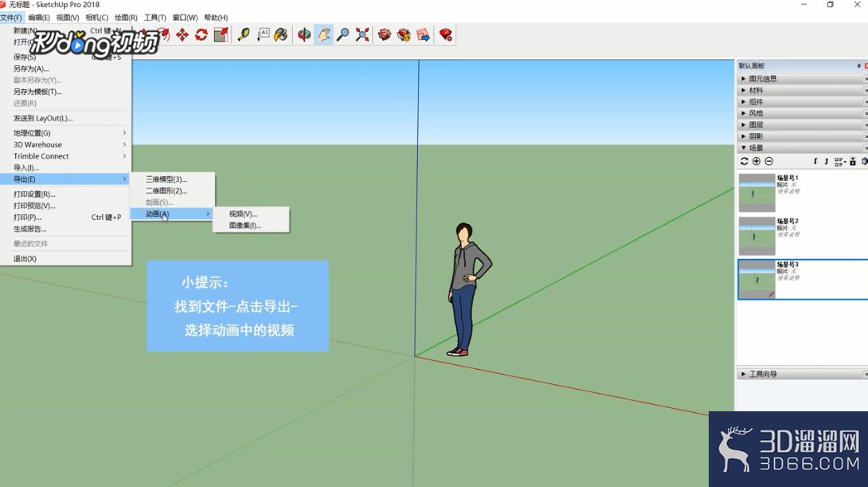Choose 图像集(I)... from animation submenu

[x=252, y=226]
